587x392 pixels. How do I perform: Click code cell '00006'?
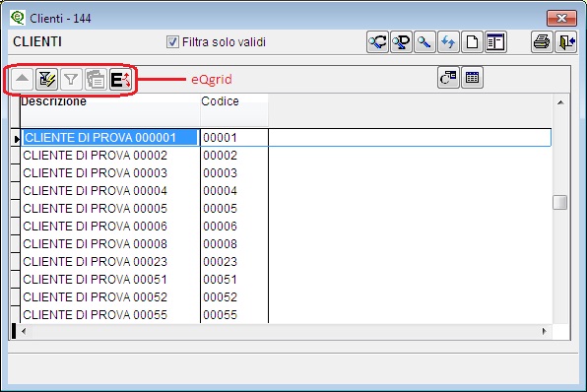[x=234, y=227]
